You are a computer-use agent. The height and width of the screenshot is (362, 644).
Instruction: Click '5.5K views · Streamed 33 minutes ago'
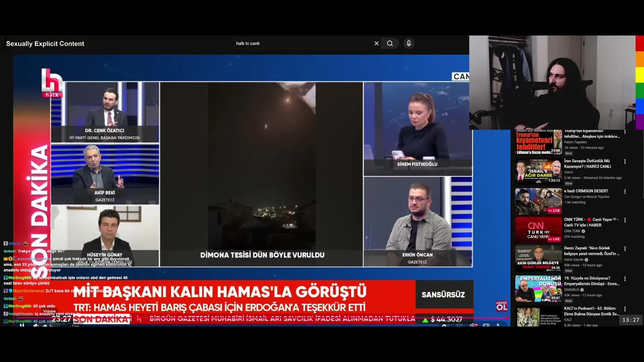(x=593, y=178)
